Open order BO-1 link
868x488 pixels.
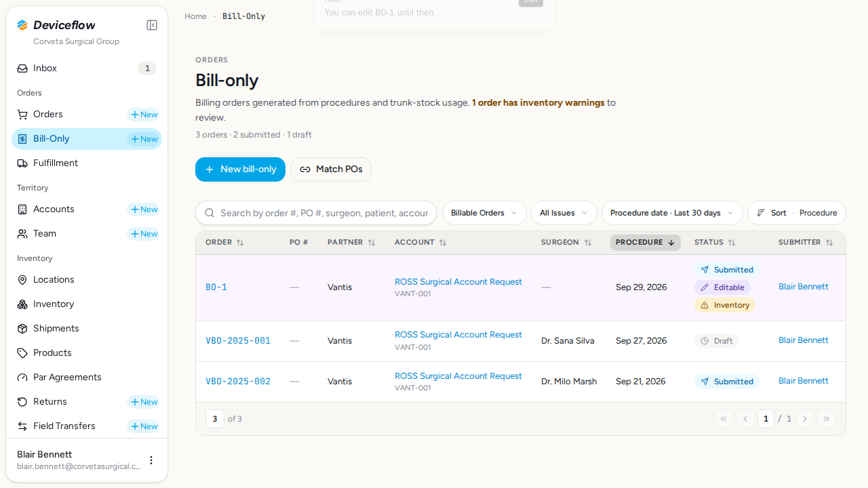click(x=216, y=287)
